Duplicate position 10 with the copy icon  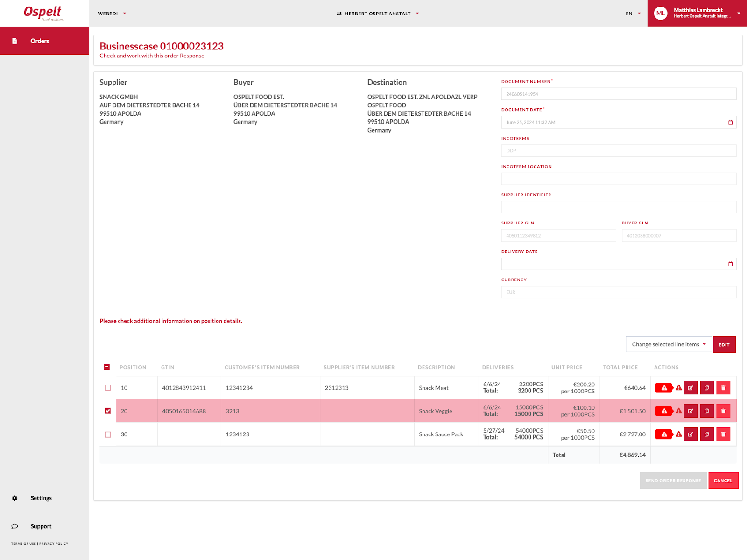coord(707,388)
